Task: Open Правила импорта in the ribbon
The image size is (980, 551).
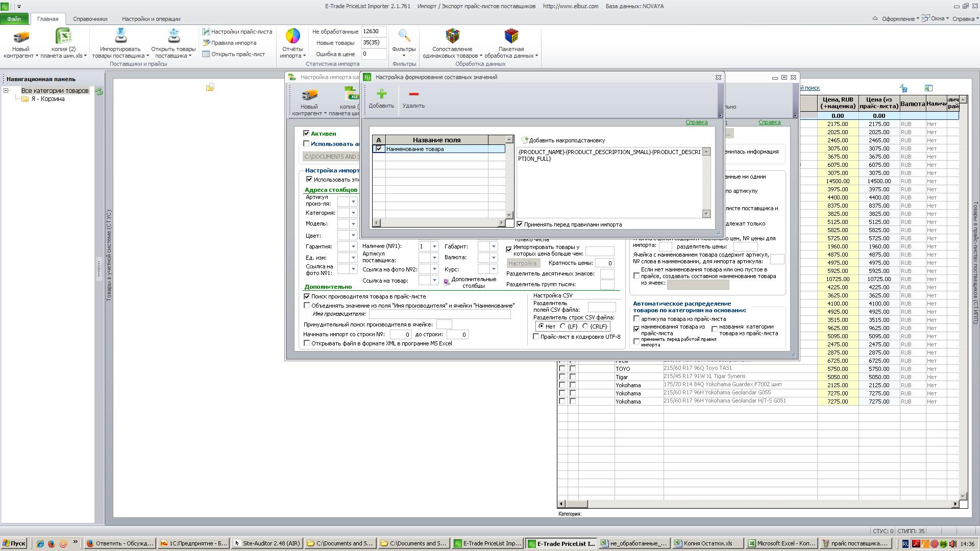Action: (x=230, y=43)
